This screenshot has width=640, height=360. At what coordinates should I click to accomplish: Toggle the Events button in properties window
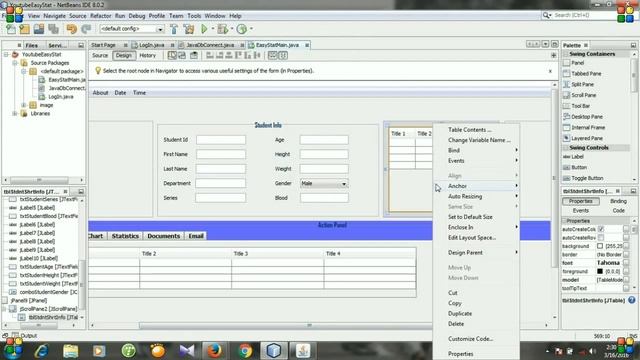point(580,211)
